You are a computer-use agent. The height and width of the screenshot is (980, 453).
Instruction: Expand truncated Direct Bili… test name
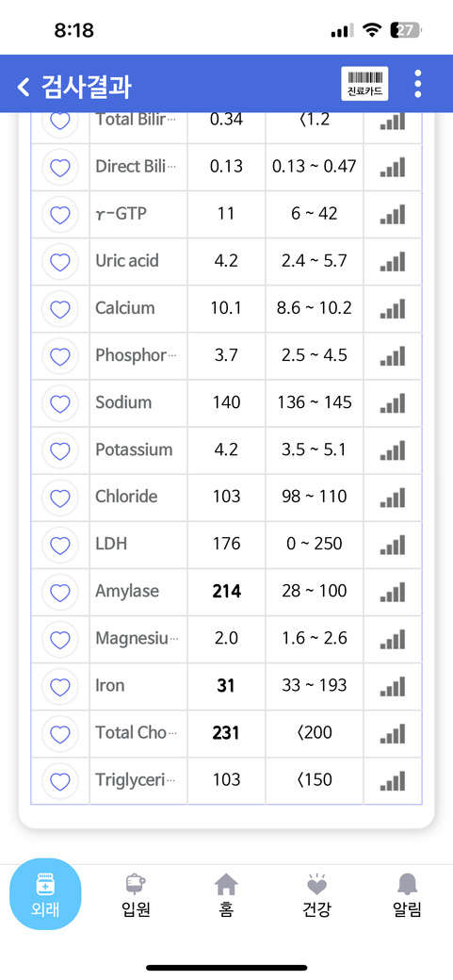coord(136,166)
